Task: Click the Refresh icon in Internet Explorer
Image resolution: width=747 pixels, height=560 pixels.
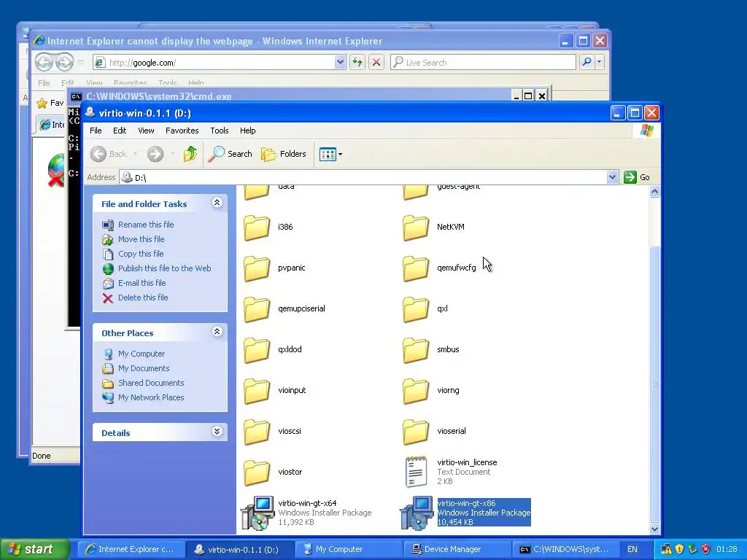Action: click(x=357, y=62)
